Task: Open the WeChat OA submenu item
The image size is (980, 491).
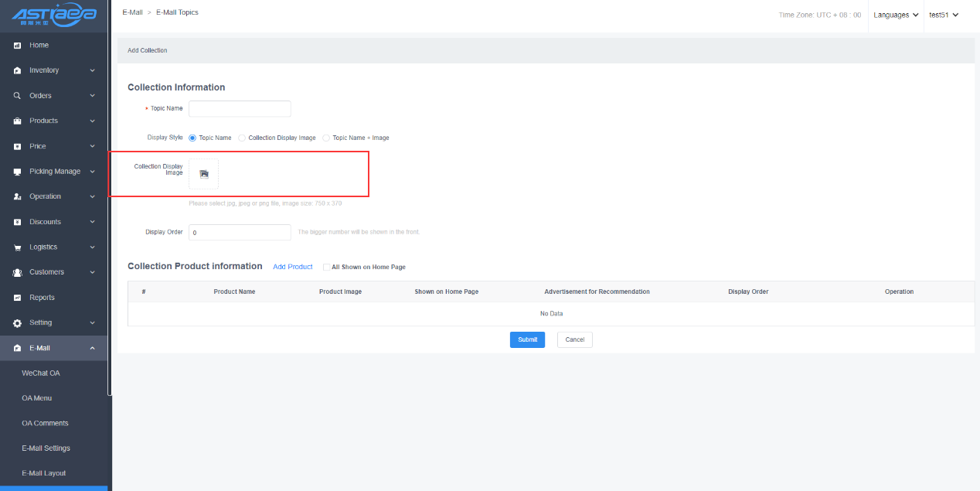Action: coord(41,373)
